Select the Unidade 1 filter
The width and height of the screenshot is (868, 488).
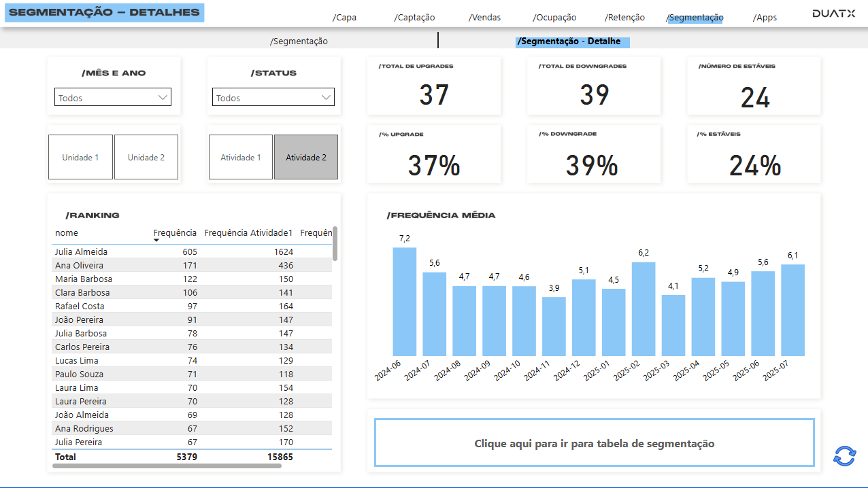(80, 157)
